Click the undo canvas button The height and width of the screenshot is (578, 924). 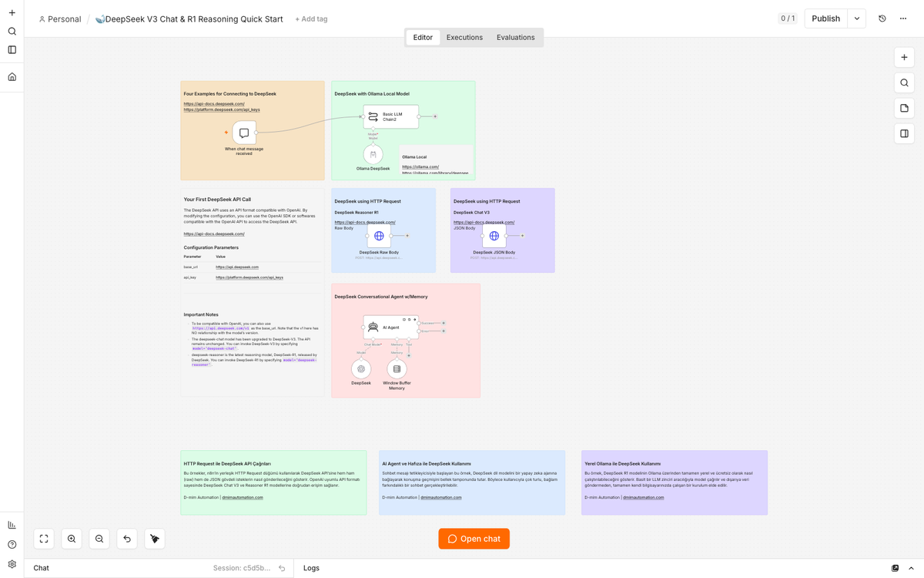click(127, 539)
